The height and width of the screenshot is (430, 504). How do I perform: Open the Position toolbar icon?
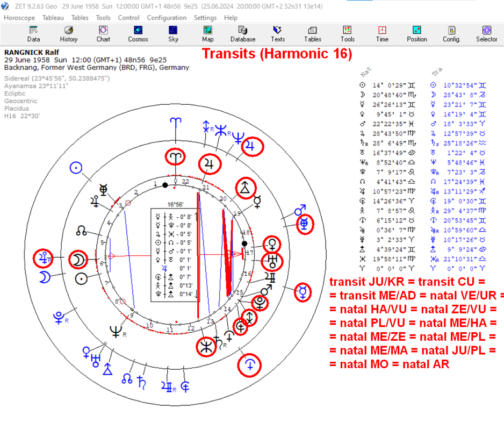(417, 34)
